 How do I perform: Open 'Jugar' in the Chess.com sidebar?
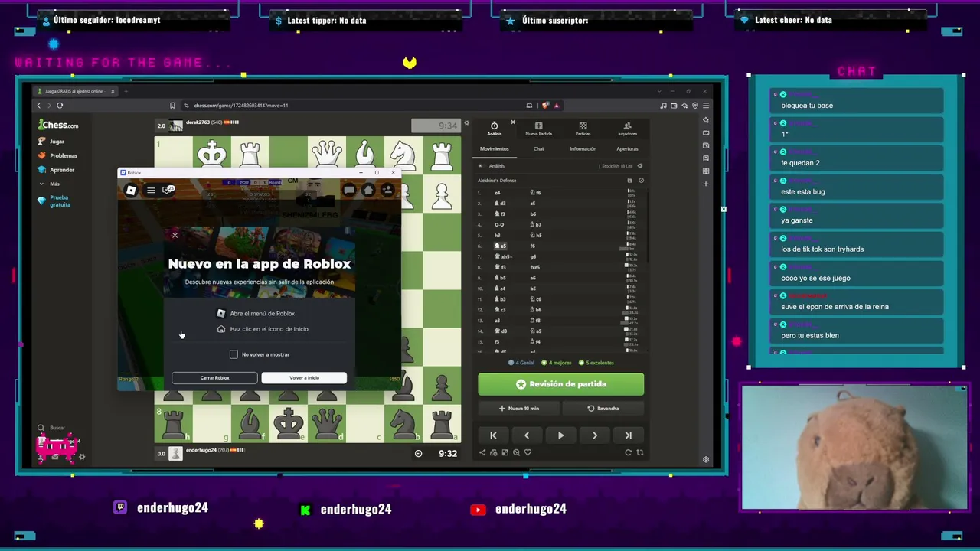click(x=52, y=142)
